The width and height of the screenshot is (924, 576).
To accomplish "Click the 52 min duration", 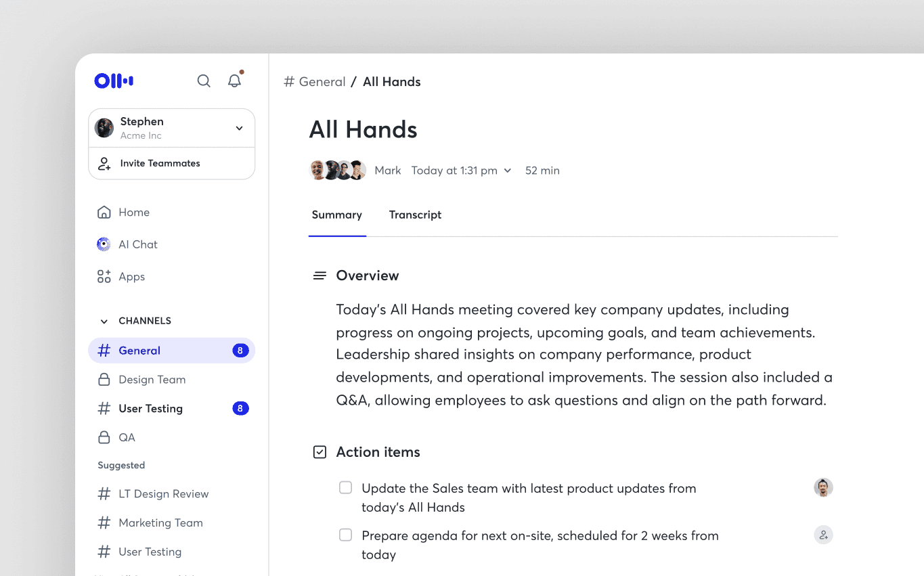I will pyautogui.click(x=542, y=171).
